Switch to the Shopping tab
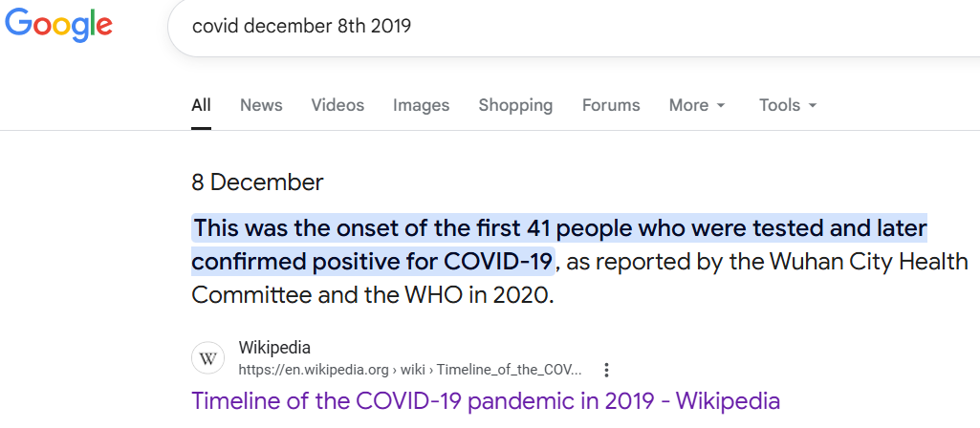This screenshot has width=980, height=428. 515,105
